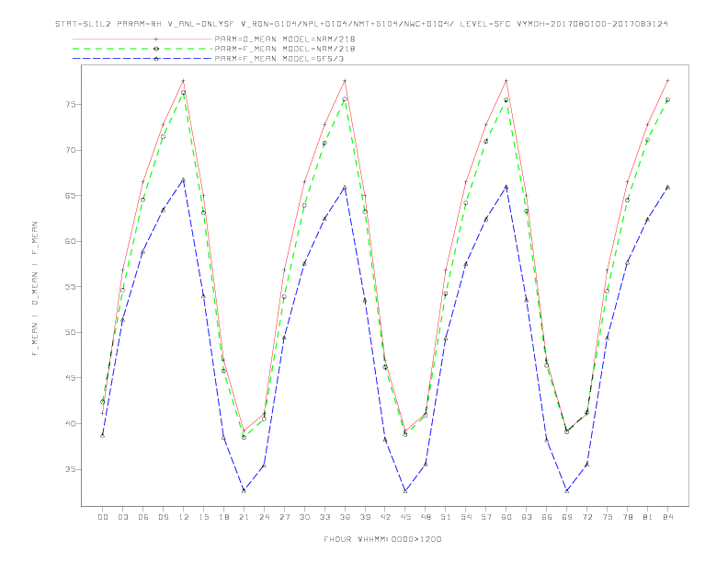Click the blue dashed legend line sample
The image size is (728, 563).
(142, 59)
